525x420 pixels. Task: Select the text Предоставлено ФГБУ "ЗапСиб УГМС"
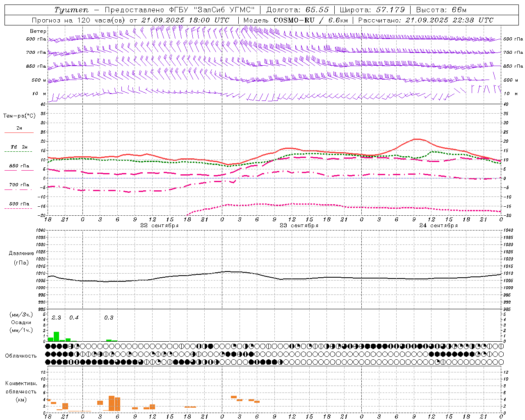[x=180, y=10]
